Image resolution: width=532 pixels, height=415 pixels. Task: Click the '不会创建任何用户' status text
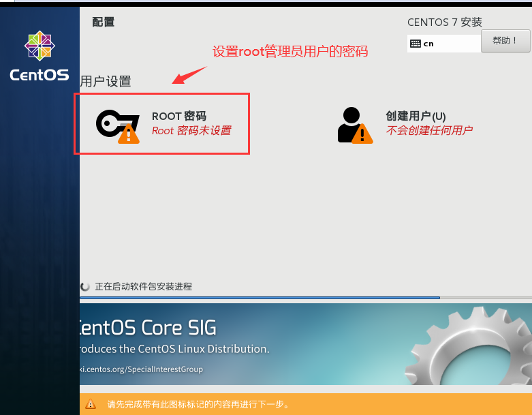click(x=429, y=130)
